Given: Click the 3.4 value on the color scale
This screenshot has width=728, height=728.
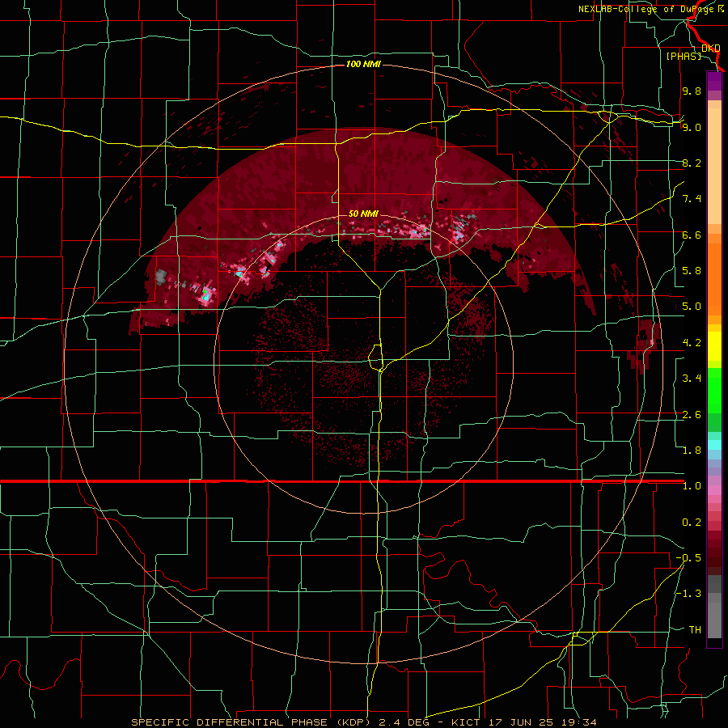Looking at the screenshot, I should 692,378.
